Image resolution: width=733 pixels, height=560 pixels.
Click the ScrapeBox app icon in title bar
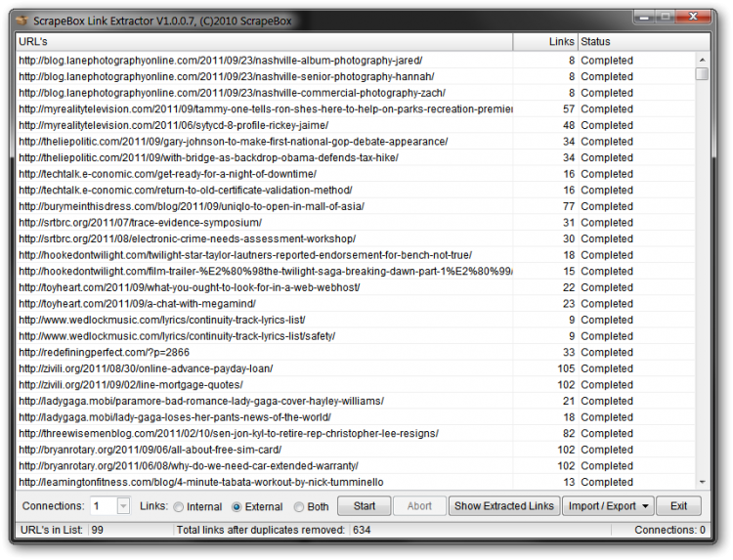coord(22,19)
